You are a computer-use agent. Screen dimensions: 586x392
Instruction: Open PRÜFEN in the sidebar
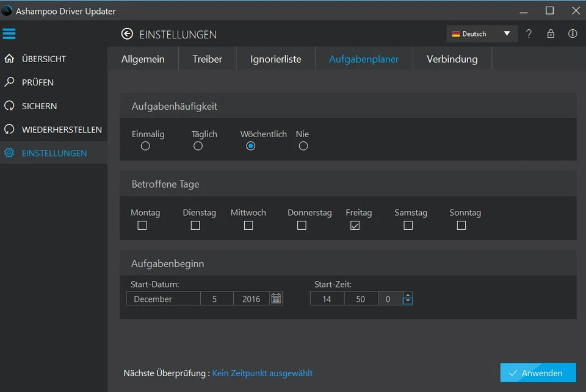37,82
